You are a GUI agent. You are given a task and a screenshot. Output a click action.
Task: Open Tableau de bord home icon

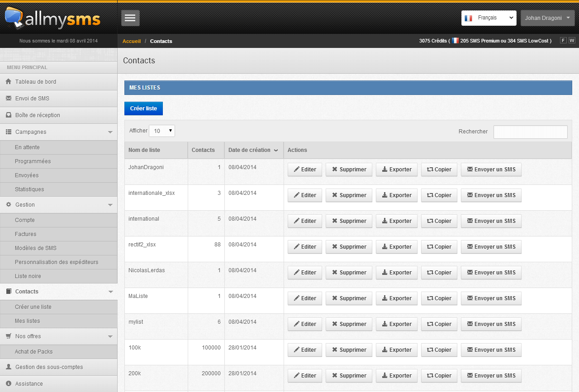(8, 82)
